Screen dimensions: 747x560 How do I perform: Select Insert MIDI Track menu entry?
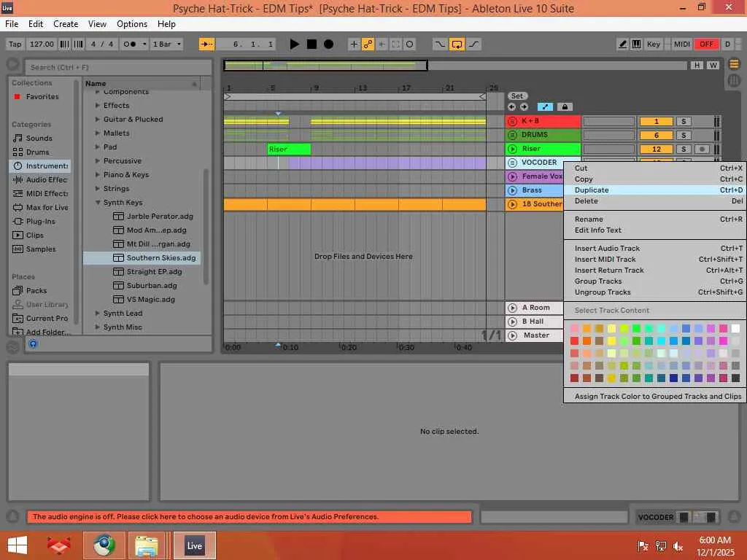[655, 259]
